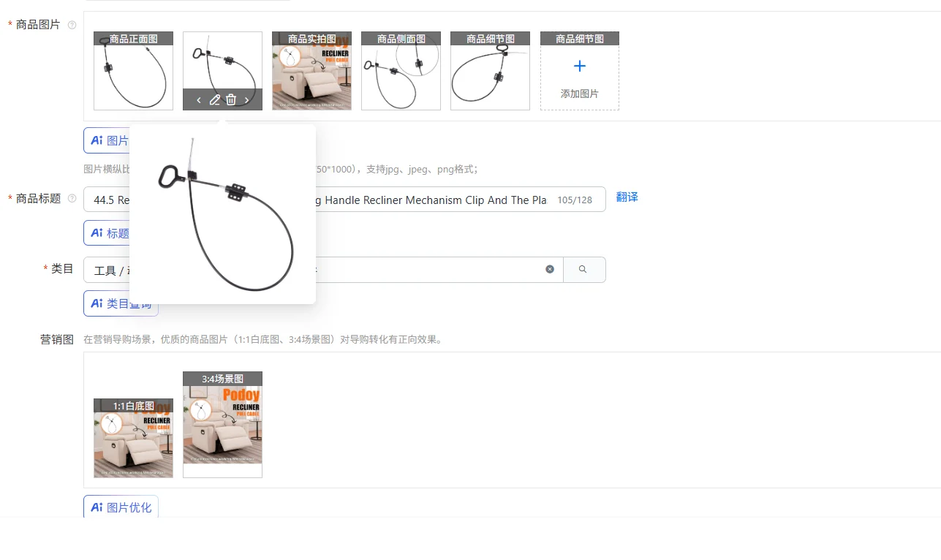
Task: Click the 翻译 translate link
Action: tap(627, 197)
